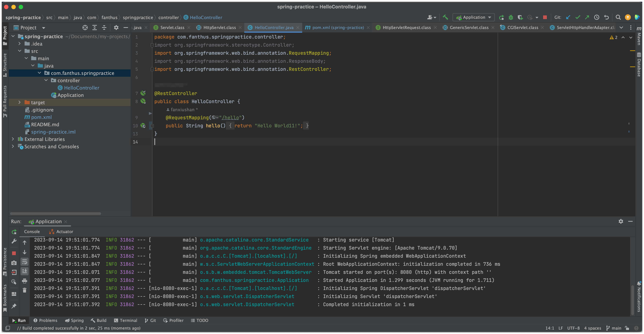644x334 pixels.
Task: Click the Search Everywhere magnifier icon
Action: point(618,17)
